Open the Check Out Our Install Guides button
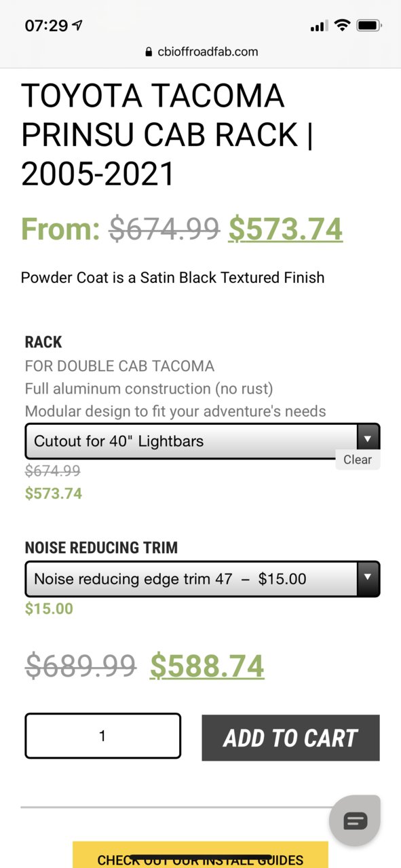Screen dimensions: 401x868 pyautogui.click(x=200, y=855)
